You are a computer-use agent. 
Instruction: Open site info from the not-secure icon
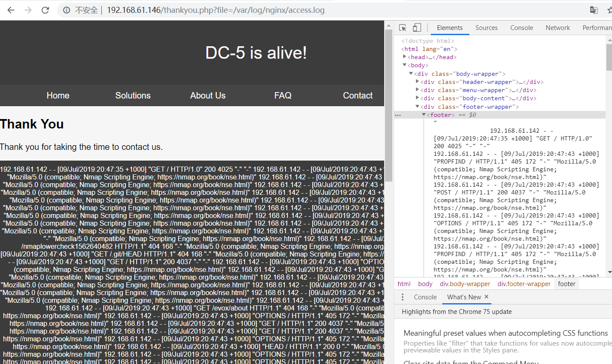click(66, 10)
